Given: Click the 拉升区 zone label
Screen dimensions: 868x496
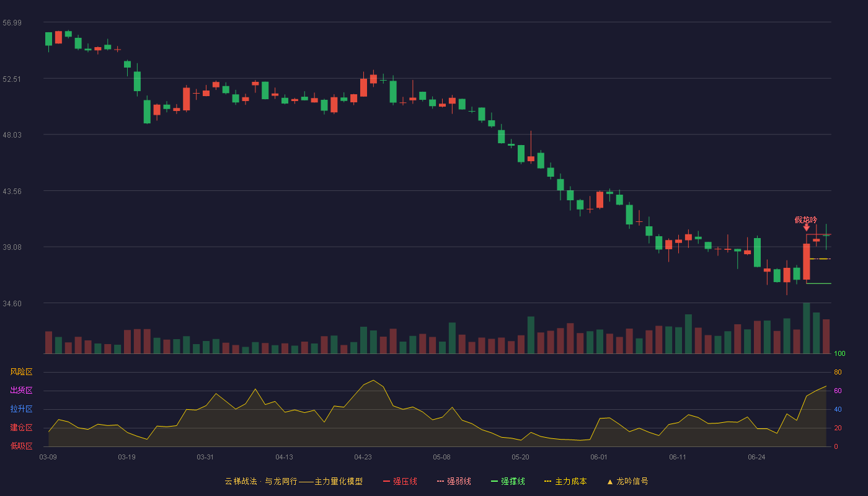Looking at the screenshot, I should coord(21,409).
